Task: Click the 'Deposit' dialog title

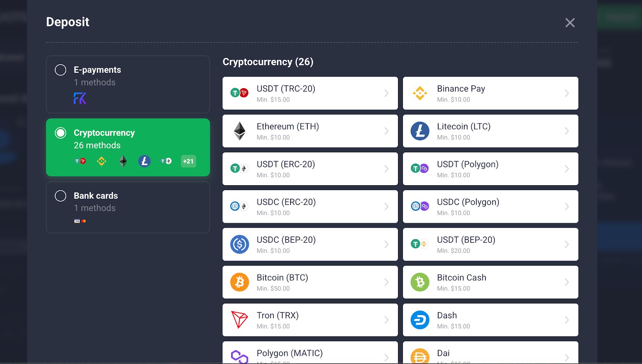Action: pyautogui.click(x=68, y=22)
